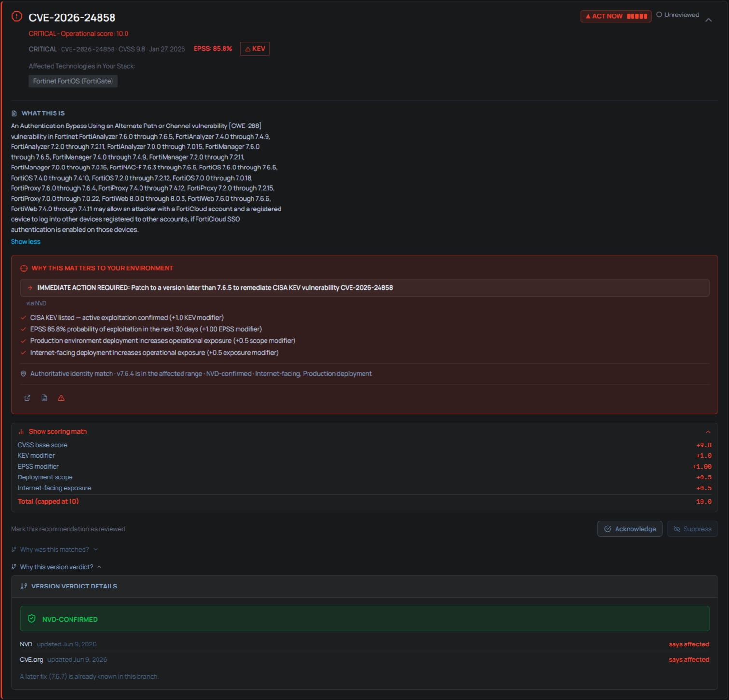Click the arrow icon in immediate action banner

coord(30,288)
